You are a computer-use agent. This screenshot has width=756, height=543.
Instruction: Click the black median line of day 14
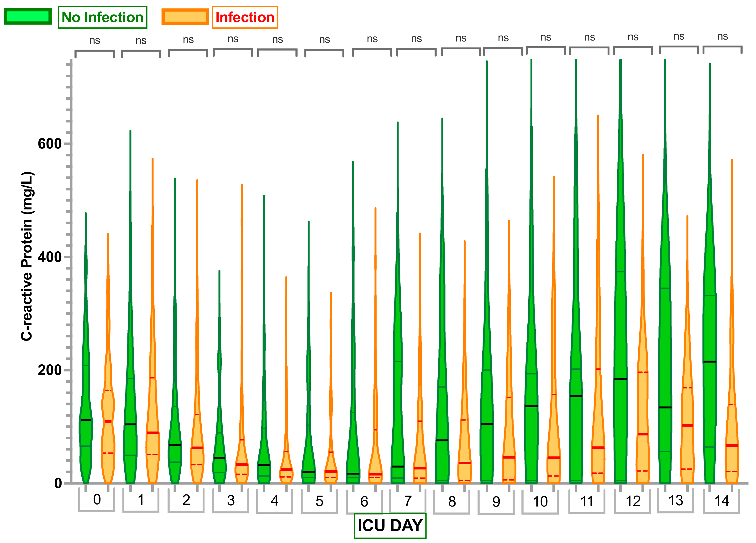pyautogui.click(x=710, y=362)
